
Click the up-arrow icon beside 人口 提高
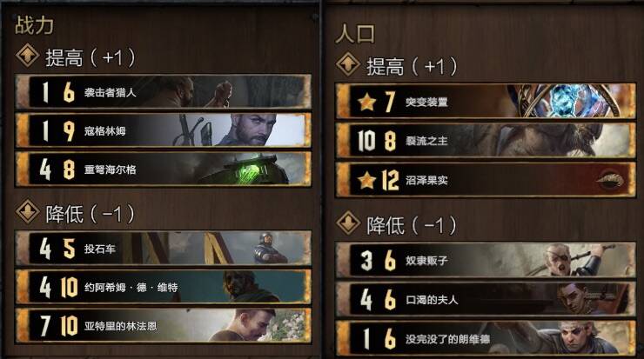[x=348, y=64]
